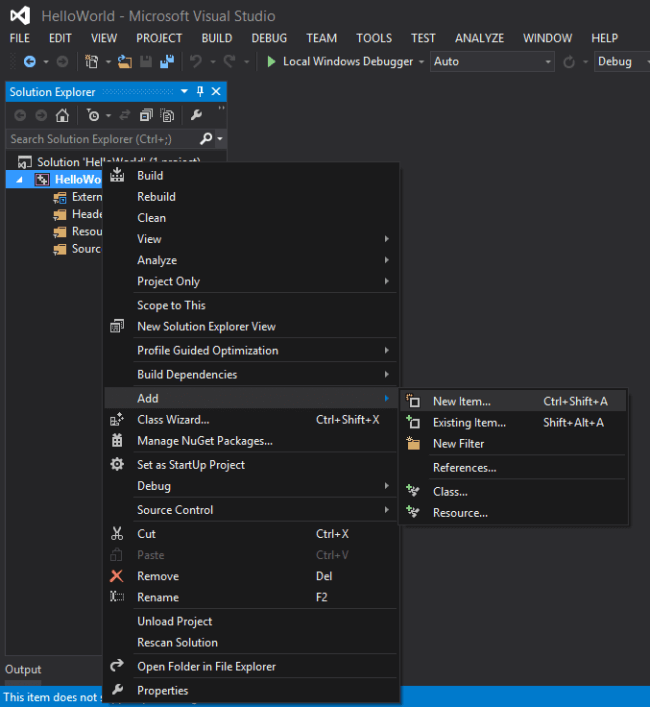
Task: Select Properties at bottom of context menu
Action: click(251, 690)
